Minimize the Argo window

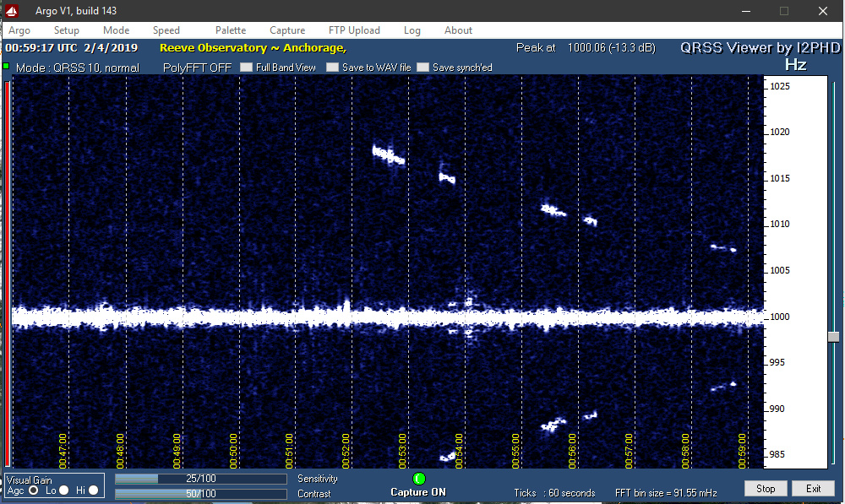click(746, 11)
